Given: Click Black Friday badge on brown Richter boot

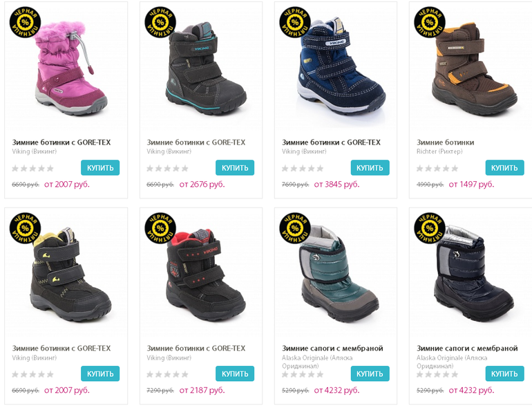Looking at the screenshot, I should (x=430, y=22).
